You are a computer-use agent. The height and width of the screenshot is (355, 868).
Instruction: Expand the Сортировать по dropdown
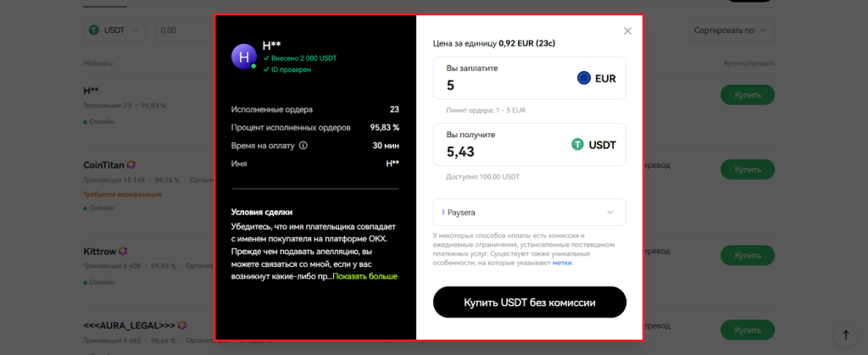pos(732,30)
